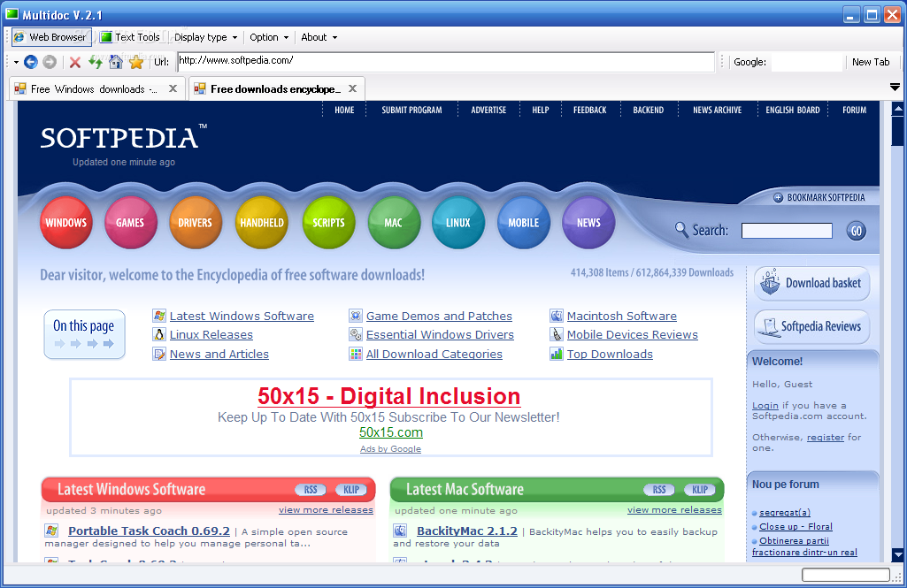The height and width of the screenshot is (588, 907).
Task: Go to home page via house icon
Action: point(116,61)
